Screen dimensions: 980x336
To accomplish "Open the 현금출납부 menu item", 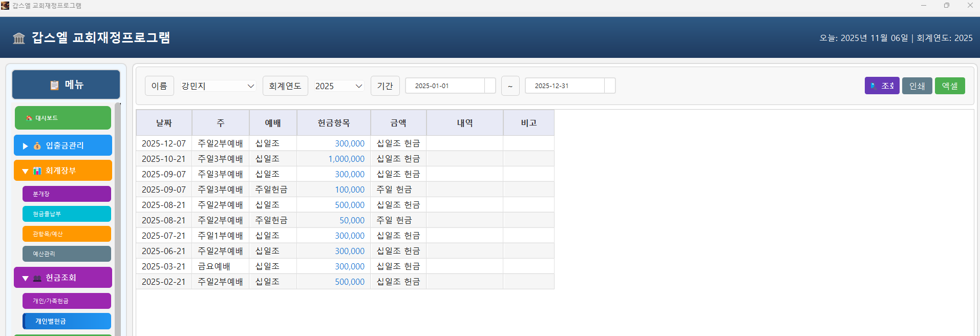I will (67, 214).
